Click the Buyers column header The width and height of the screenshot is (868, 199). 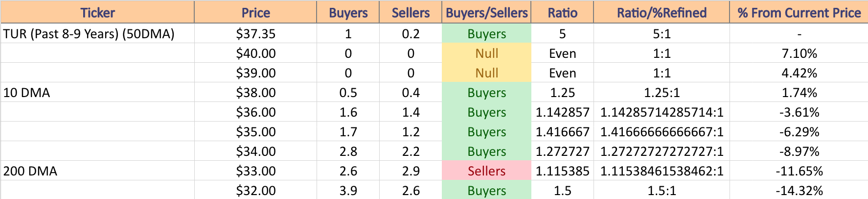(348, 12)
